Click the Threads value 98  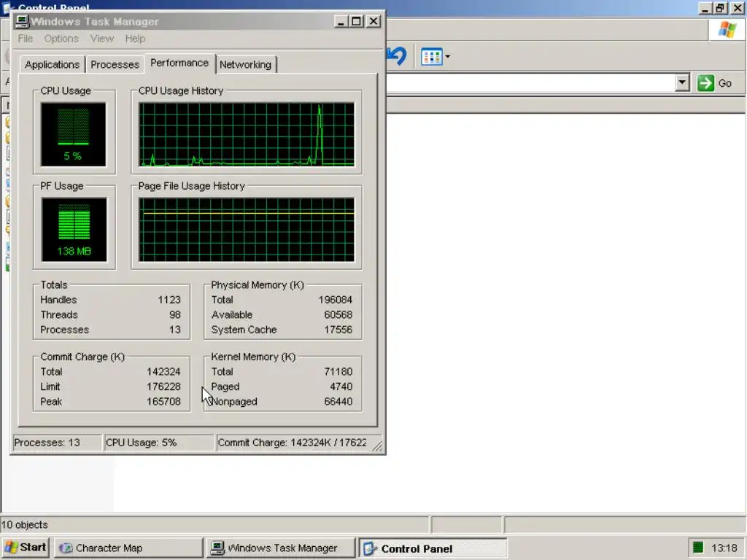(x=175, y=315)
